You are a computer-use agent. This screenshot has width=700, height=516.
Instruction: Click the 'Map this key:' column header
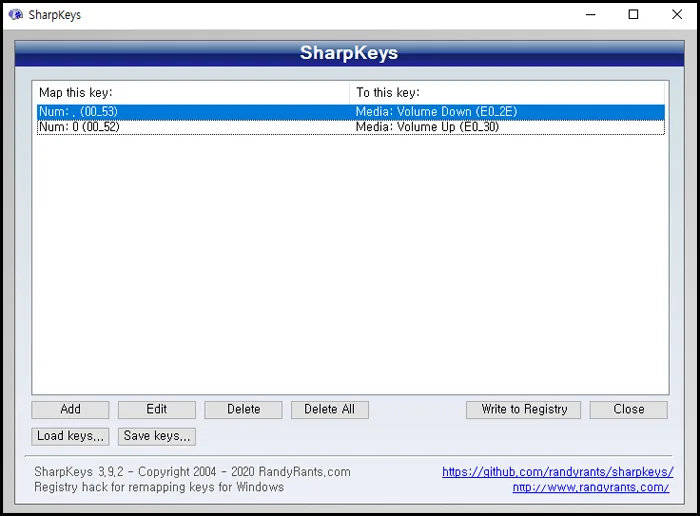click(193, 92)
